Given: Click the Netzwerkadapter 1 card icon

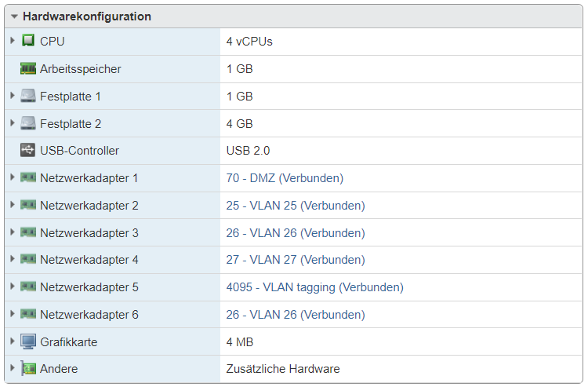Looking at the screenshot, I should 28,178.
